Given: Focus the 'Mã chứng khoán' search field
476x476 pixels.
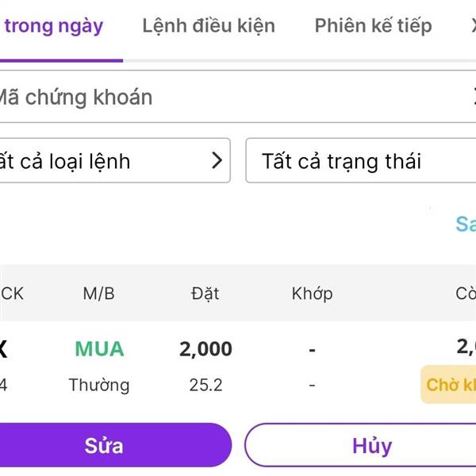Looking at the screenshot, I should [222, 98].
